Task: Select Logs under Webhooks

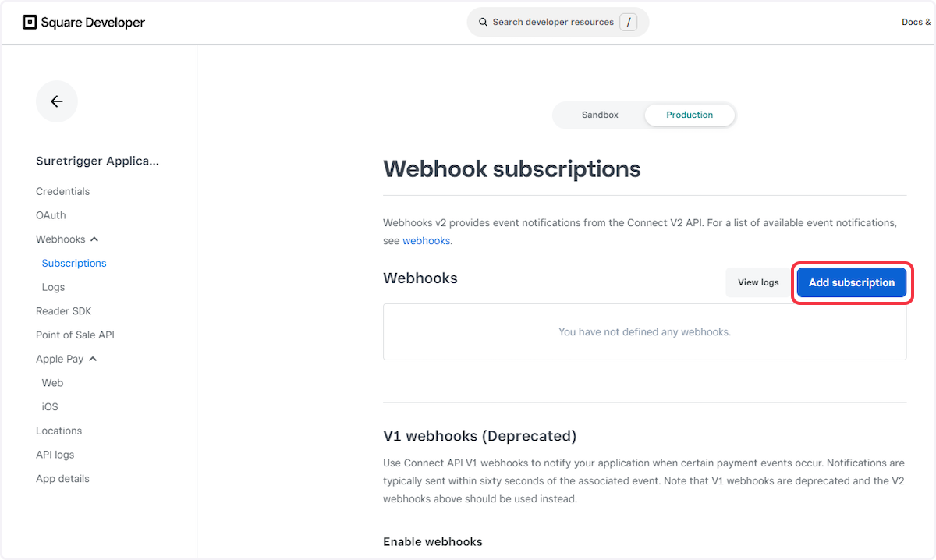Action: tap(53, 286)
